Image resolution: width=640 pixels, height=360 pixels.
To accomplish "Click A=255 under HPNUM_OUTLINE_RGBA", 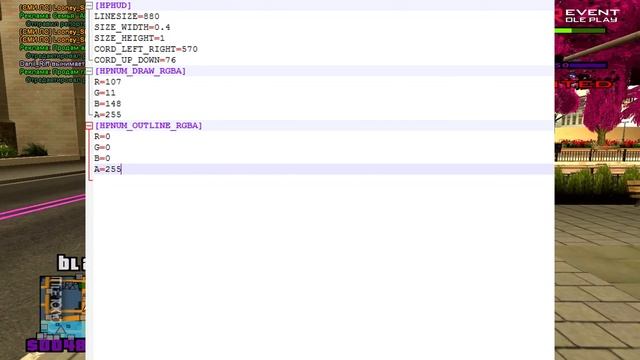I will (x=108, y=169).
